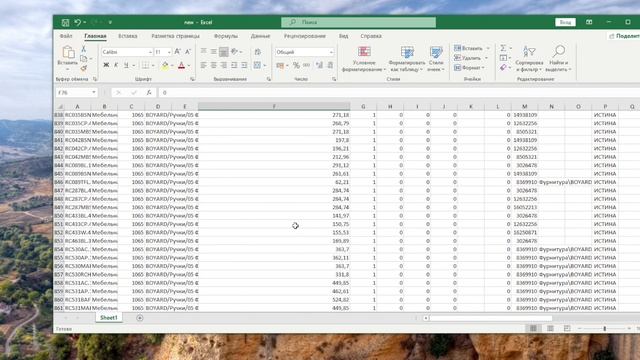Toggle Bold (Ж) formatting
This screenshot has width=640, height=360.
pyautogui.click(x=106, y=65)
